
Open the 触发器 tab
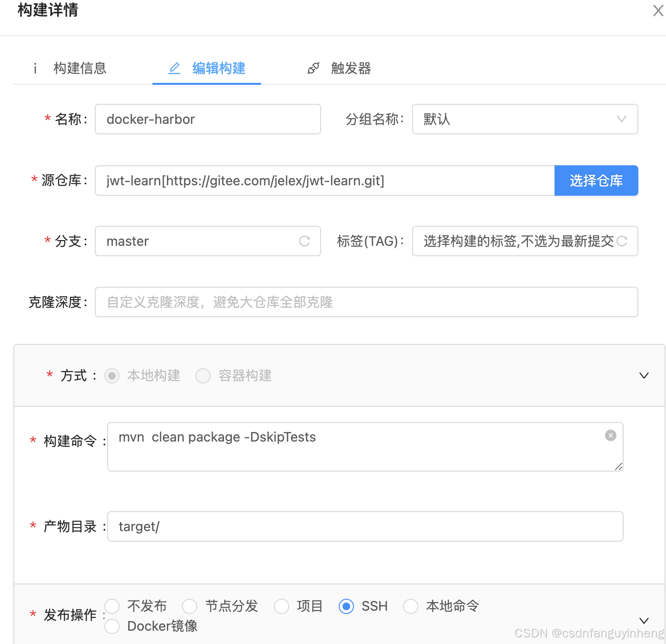pos(339,69)
